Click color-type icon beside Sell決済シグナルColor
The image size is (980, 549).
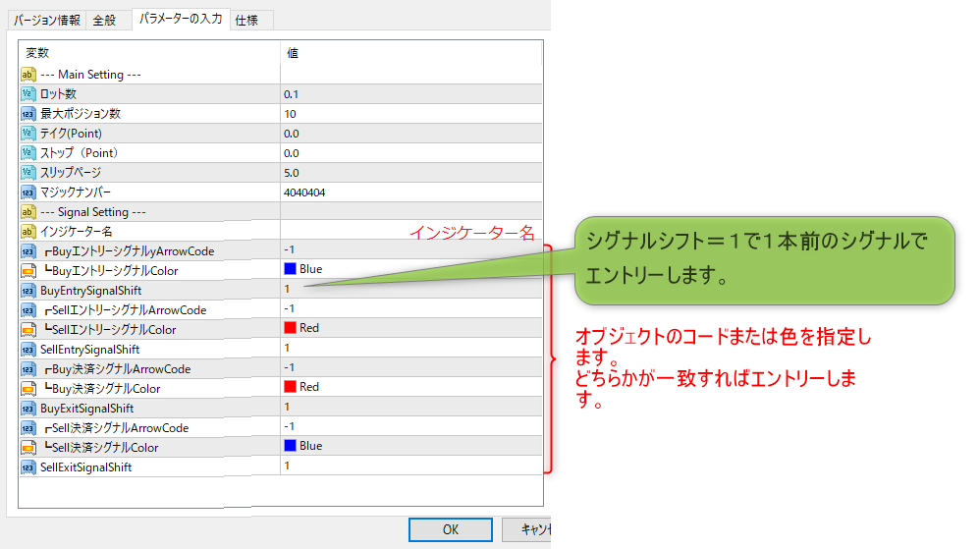(27, 448)
